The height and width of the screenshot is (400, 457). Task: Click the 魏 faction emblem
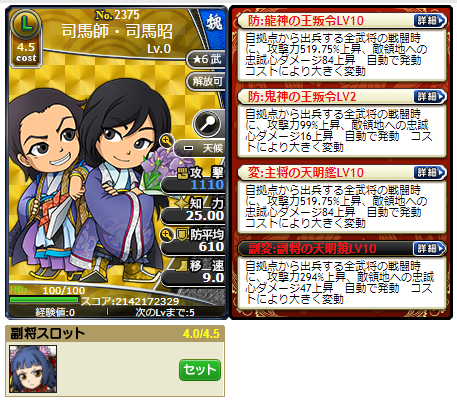coord(214,23)
